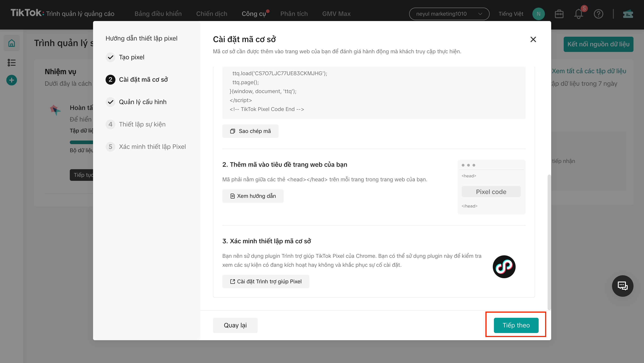Image resolution: width=644 pixels, height=363 pixels.
Task: Open the Chiến dịch menu
Action: coord(212,14)
